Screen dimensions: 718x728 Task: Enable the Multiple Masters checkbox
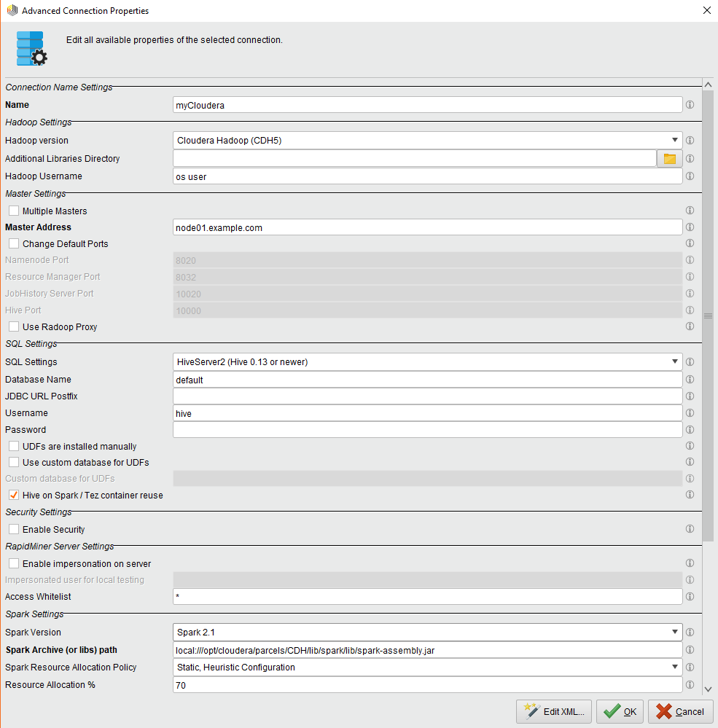coord(14,211)
